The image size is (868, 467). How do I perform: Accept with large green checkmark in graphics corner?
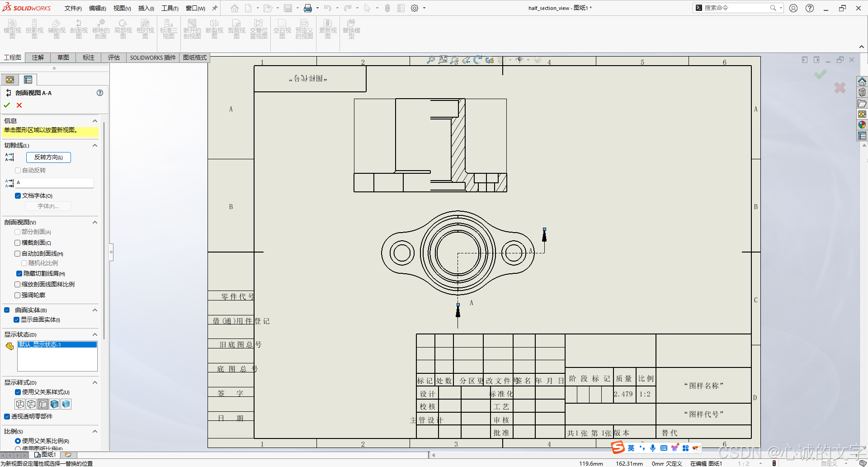[821, 74]
